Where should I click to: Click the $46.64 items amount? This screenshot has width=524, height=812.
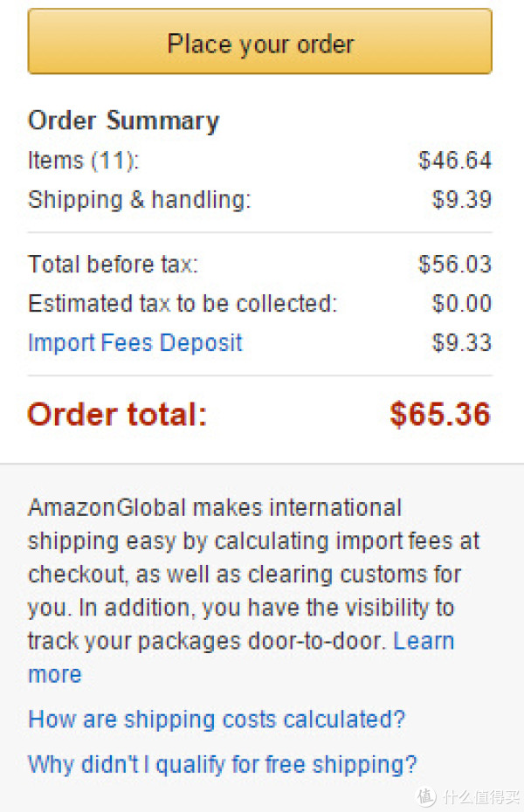455,161
